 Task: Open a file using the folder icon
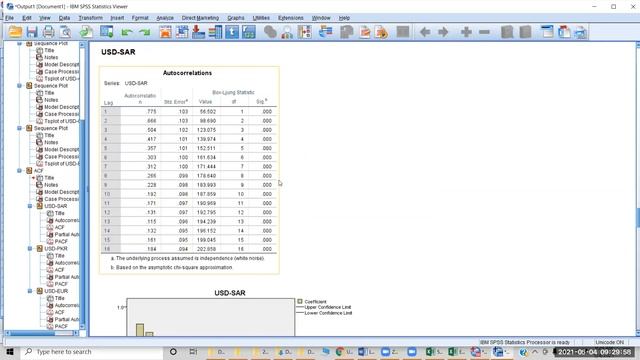15,32
